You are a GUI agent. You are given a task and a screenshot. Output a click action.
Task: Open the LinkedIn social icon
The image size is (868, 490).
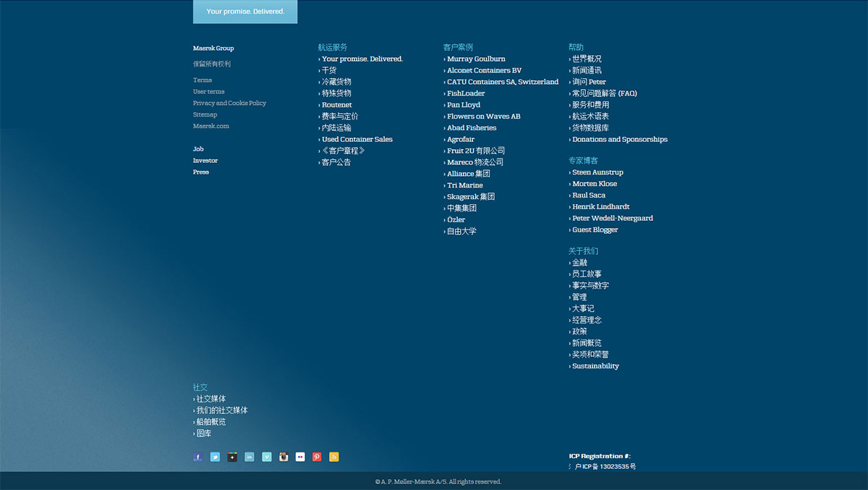(x=250, y=457)
